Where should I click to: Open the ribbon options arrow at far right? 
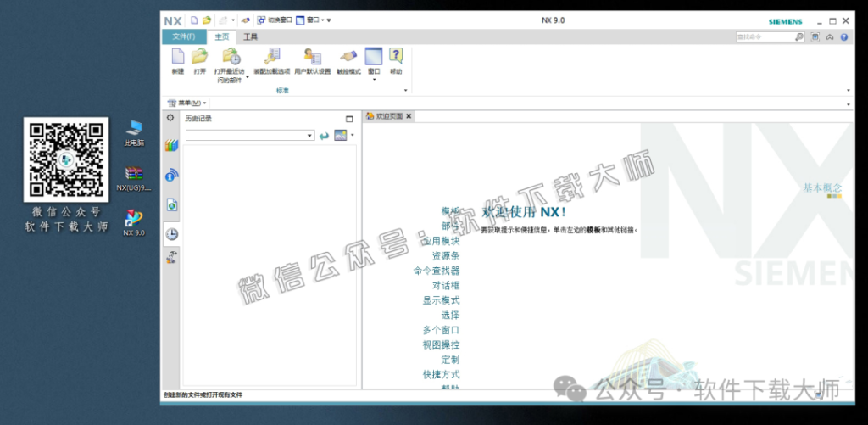[x=848, y=90]
